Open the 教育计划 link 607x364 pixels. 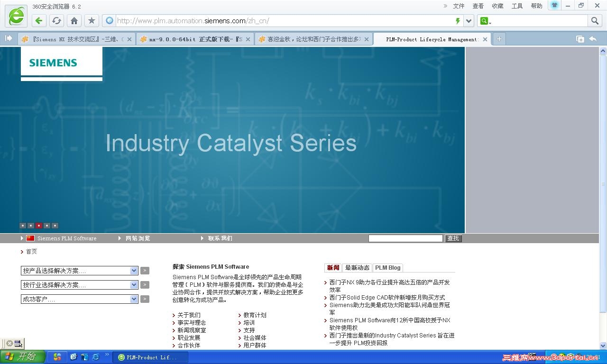255,315
